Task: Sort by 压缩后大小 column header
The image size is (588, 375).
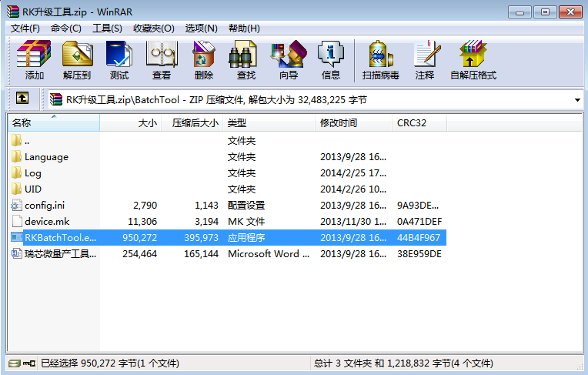Action: [x=192, y=122]
